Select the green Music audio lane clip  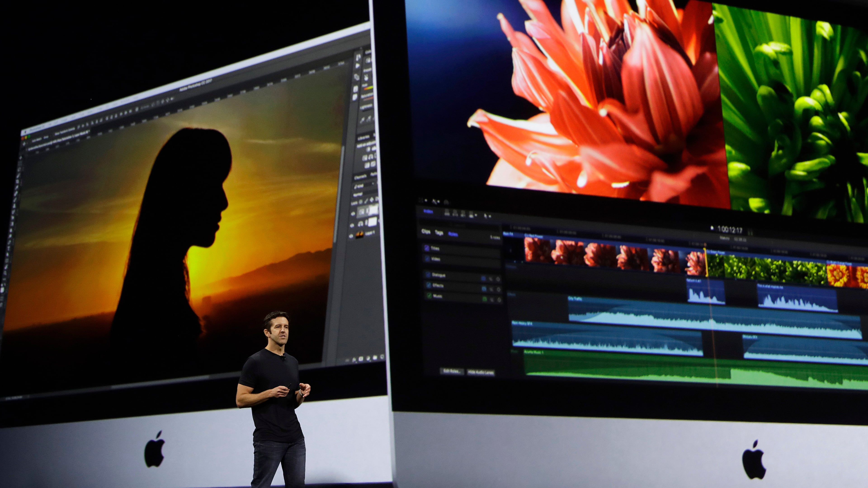pos(696,369)
